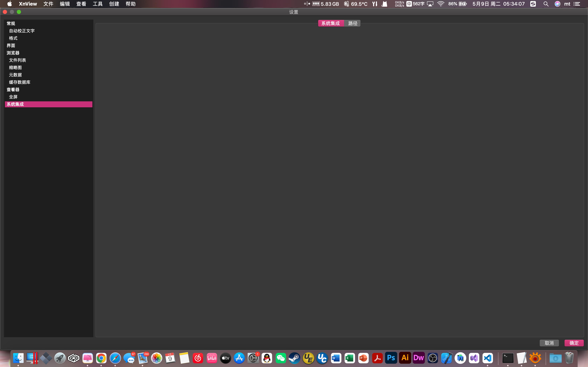
Task: Click the Spotlight search icon in menu bar
Action: (546, 4)
